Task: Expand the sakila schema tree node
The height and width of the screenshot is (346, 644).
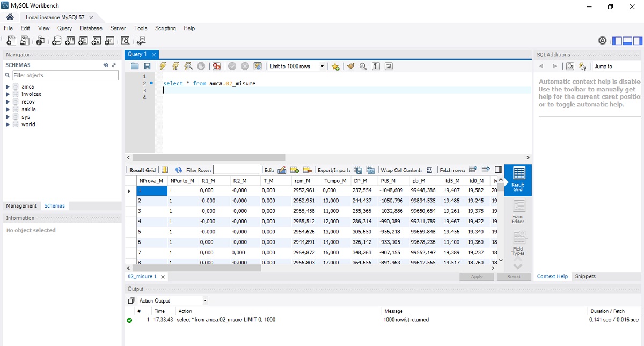Action: point(8,109)
